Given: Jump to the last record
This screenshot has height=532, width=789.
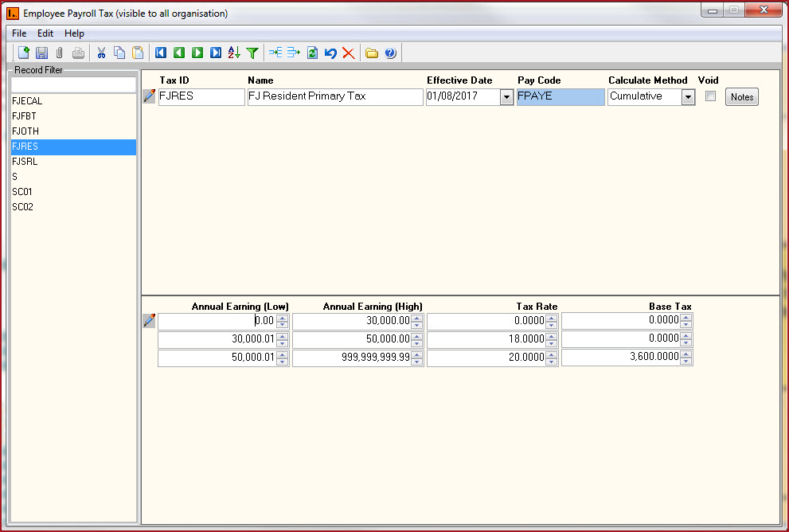Looking at the screenshot, I should (216, 53).
